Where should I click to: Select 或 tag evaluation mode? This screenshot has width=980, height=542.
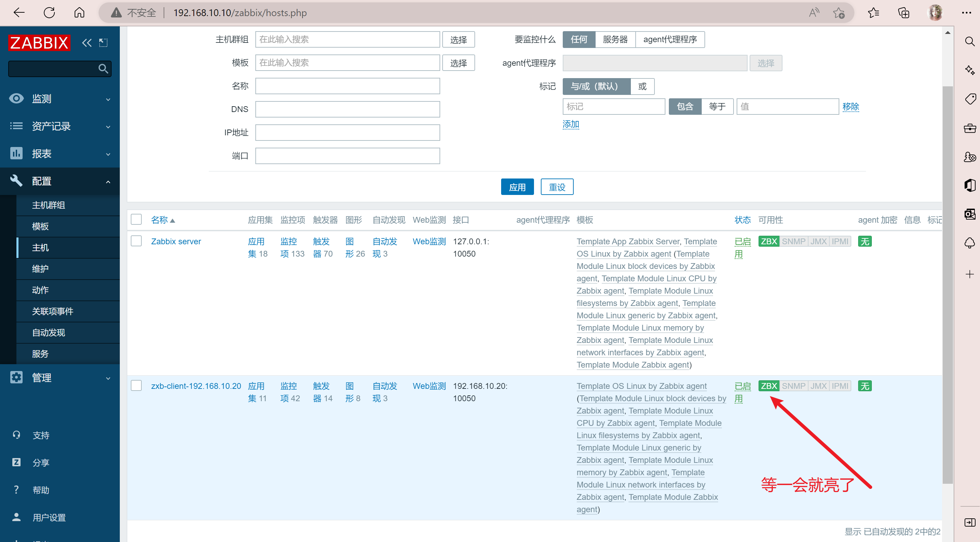coord(642,86)
